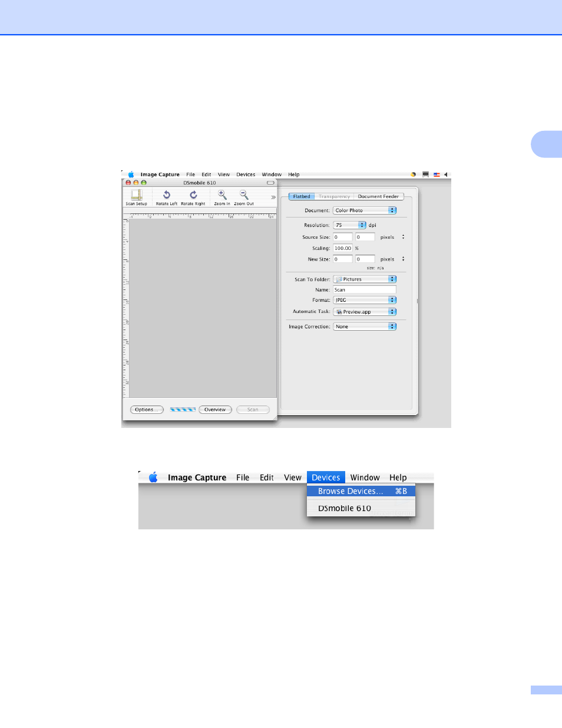Open Image Correction dropdown showing None
The height and width of the screenshot is (728, 562).
[365, 327]
